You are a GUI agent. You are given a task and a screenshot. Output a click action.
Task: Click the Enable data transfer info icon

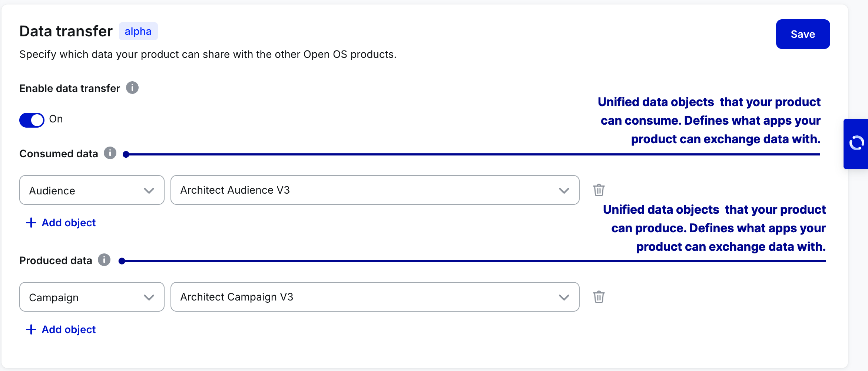pos(132,88)
